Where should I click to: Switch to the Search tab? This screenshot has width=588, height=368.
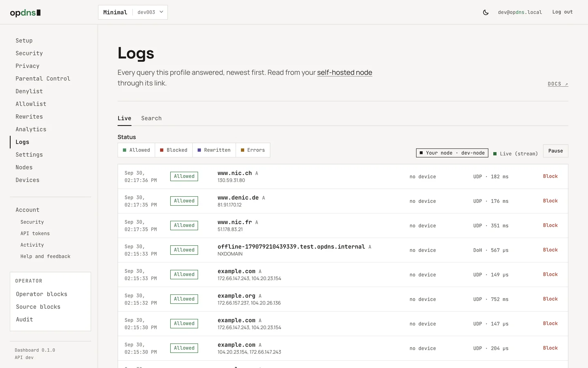(x=151, y=118)
